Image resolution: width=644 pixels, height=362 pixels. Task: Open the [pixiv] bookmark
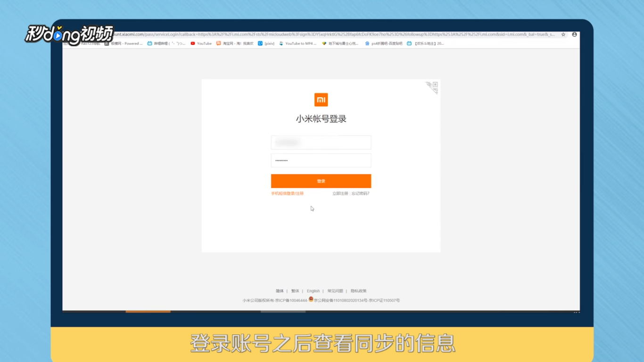[266, 43]
